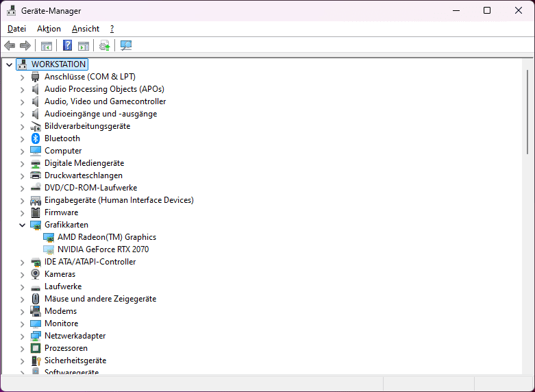Viewport: 535px width, 392px height.
Task: Select the Prozessoren label
Action: pyautogui.click(x=66, y=348)
